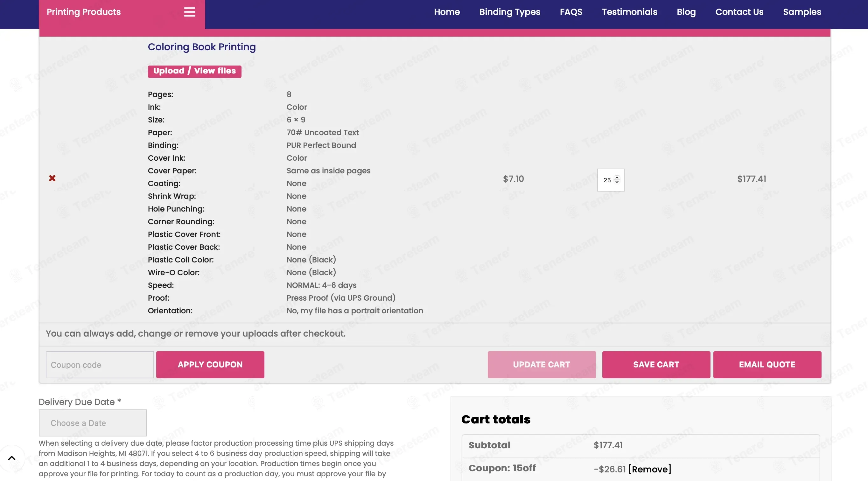This screenshot has height=481, width=868.
Task: Open the Choose a Date picker field
Action: 93,423
